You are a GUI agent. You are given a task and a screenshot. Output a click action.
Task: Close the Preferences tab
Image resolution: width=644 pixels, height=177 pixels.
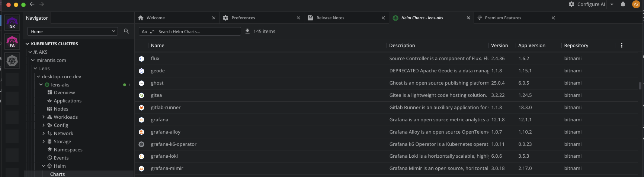(x=298, y=18)
